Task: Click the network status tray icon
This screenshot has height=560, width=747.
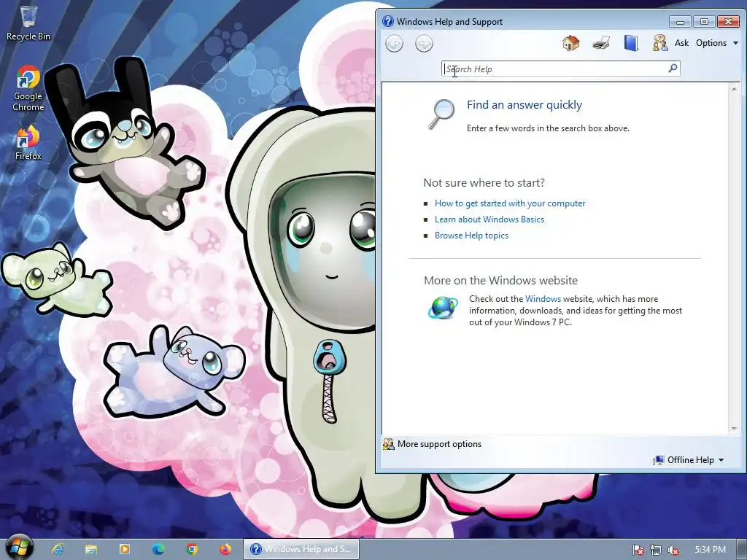Action: pos(656,550)
